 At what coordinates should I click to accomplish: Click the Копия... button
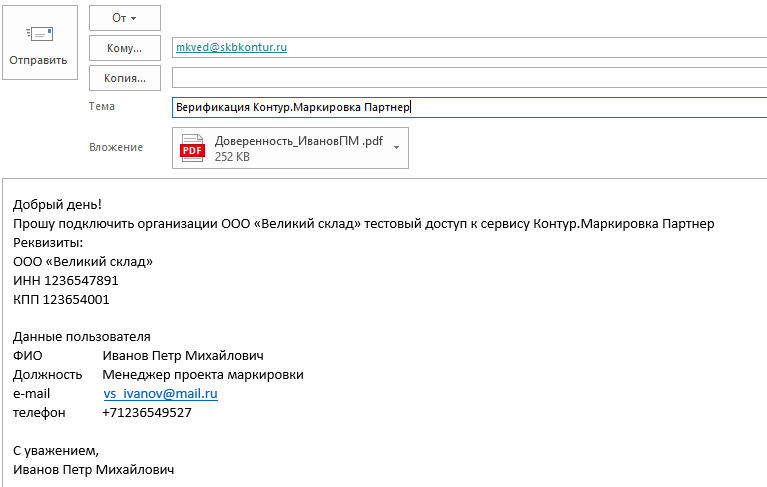pyautogui.click(x=125, y=78)
